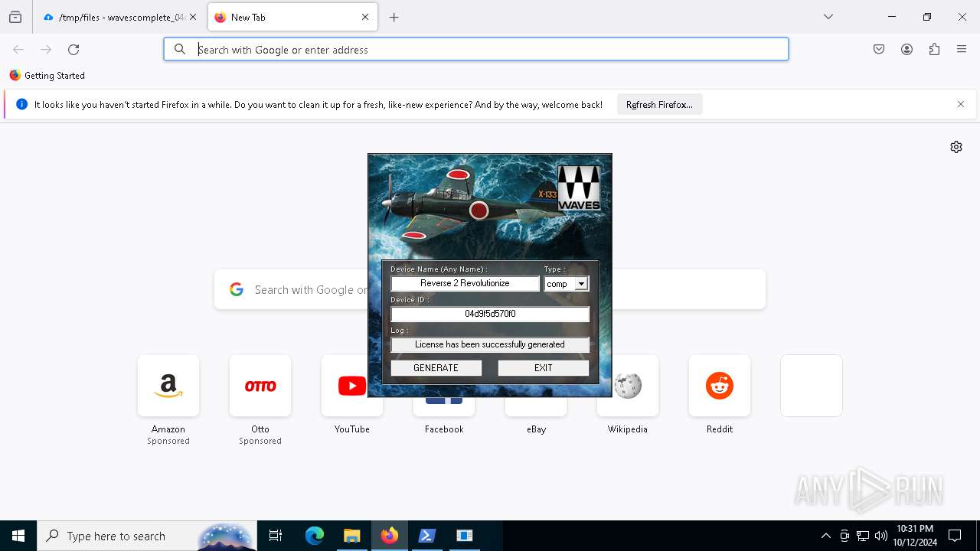Close the New Tab tab
The width and height of the screenshot is (980, 551).
[x=365, y=18]
